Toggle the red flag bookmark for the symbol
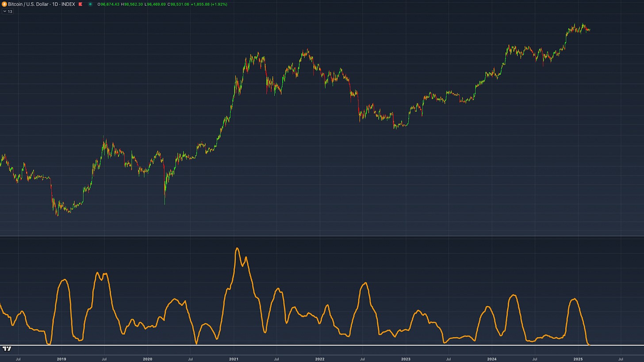This screenshot has width=644, height=362. [x=80, y=4]
